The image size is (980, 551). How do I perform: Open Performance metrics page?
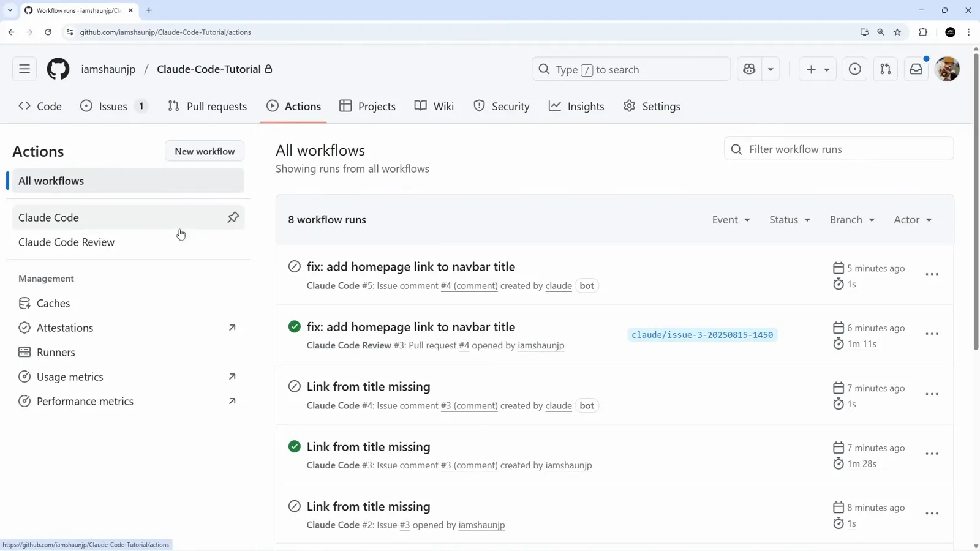(128, 401)
